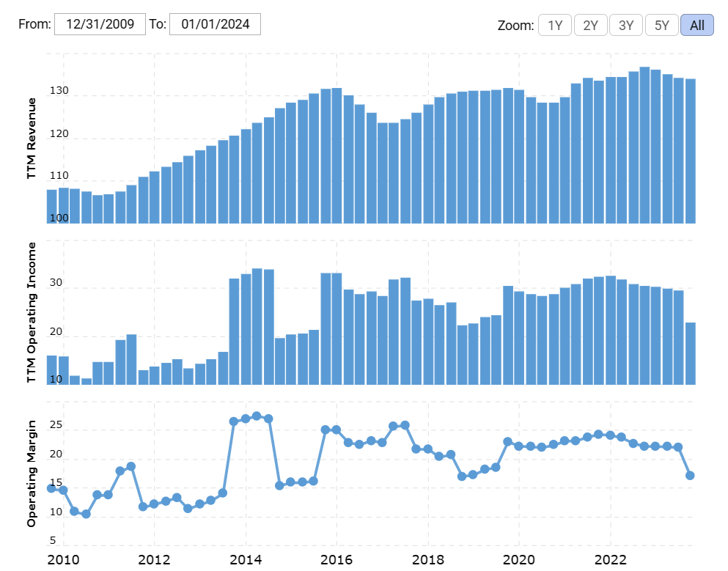This screenshot has width=728, height=571.
Task: Select the All zoom button
Action: coord(696,25)
